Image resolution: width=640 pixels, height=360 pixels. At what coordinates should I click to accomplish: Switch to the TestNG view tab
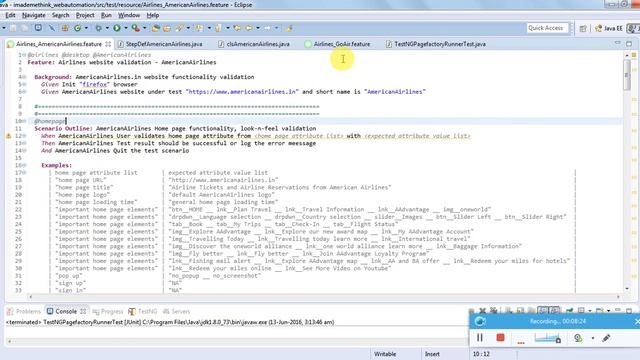click(x=143, y=311)
